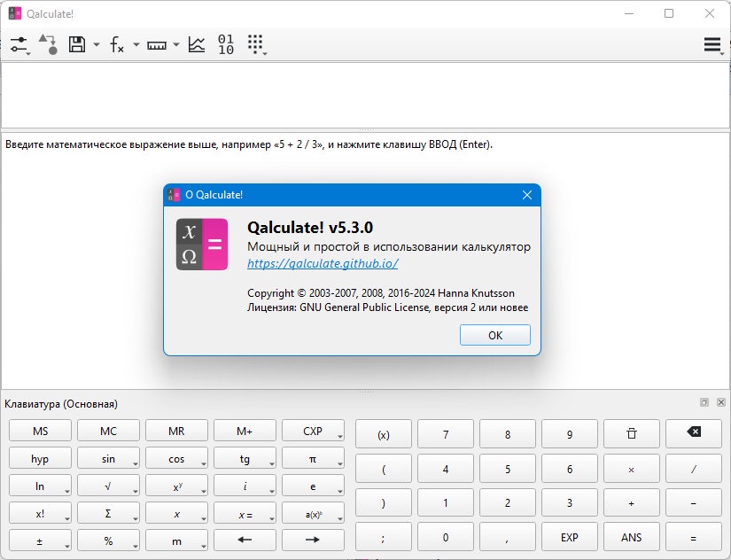Screen dimensions: 731x560
Task: Open the plot graph icon
Action: click(197, 44)
